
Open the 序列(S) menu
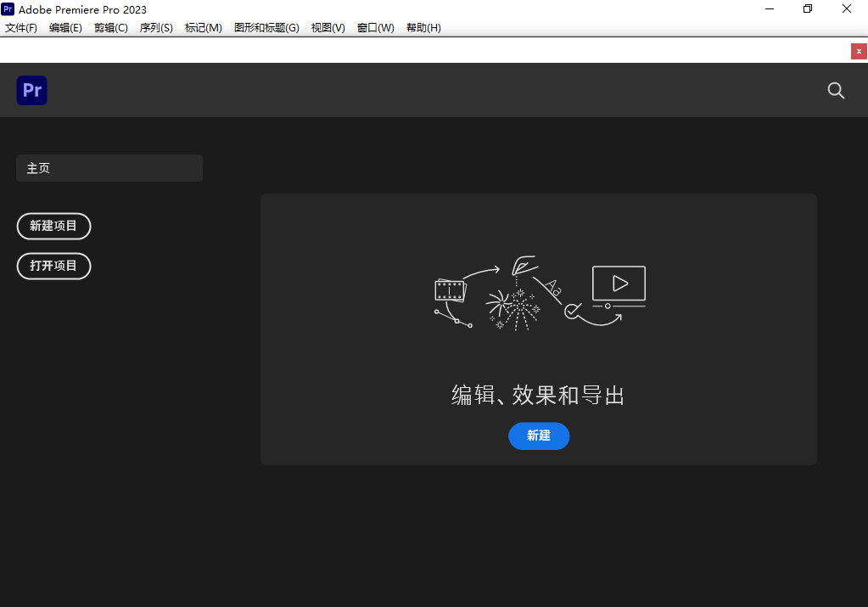coord(156,28)
